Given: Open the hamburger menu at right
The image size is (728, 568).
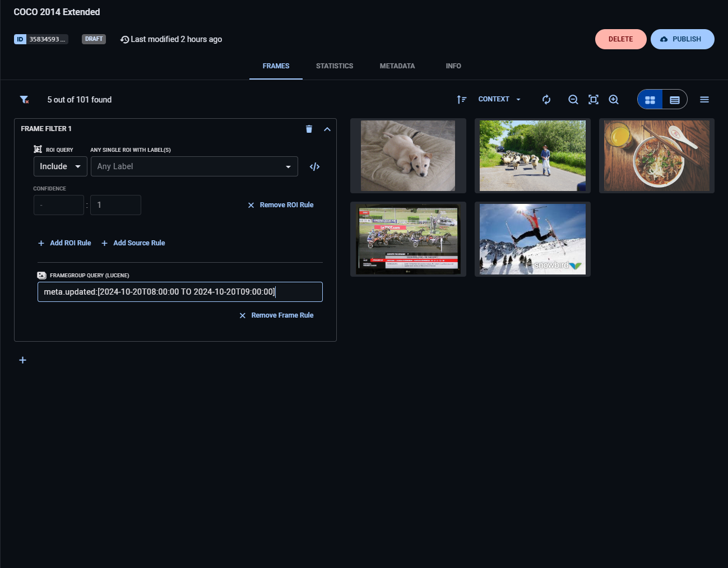Looking at the screenshot, I should 704,100.
